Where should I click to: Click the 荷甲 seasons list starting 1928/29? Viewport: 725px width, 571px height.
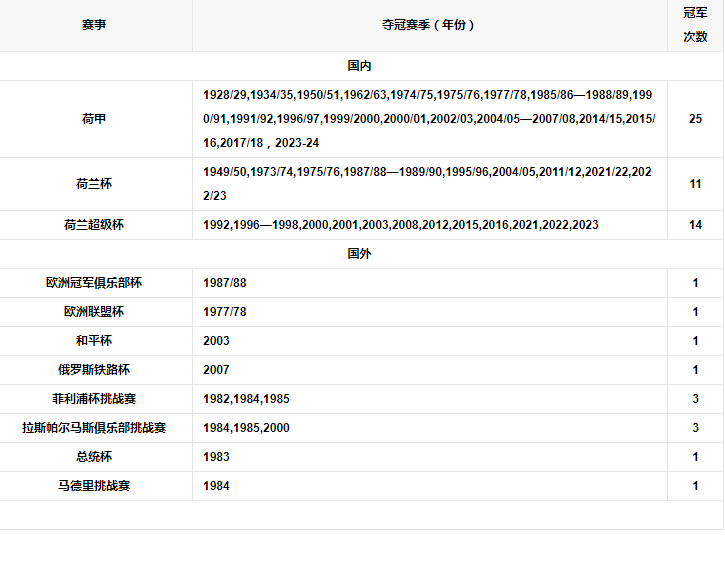click(429, 119)
